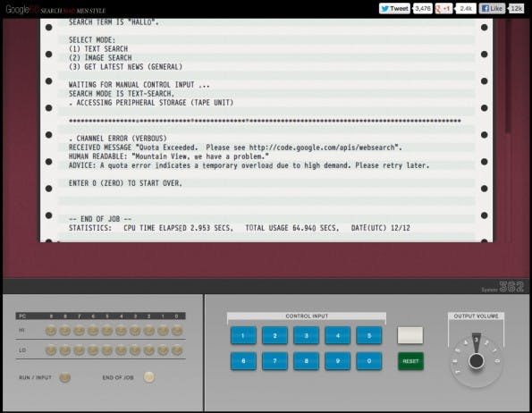Click the line "(1) TEXT SEARCH"
Screen dimensions: 532x413
click(98, 49)
